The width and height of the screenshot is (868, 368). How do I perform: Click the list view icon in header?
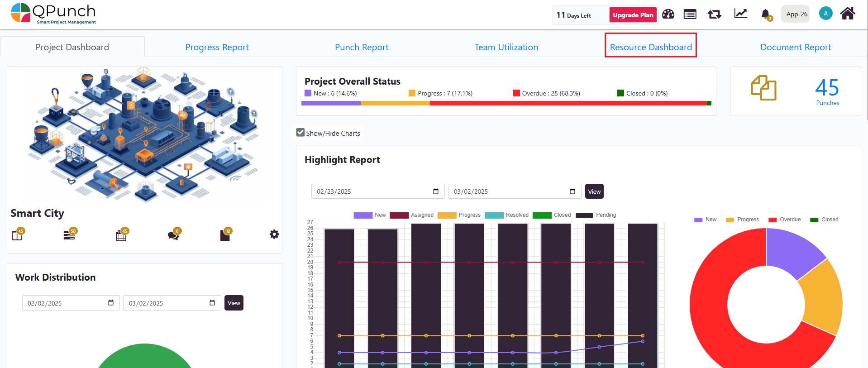(x=690, y=14)
